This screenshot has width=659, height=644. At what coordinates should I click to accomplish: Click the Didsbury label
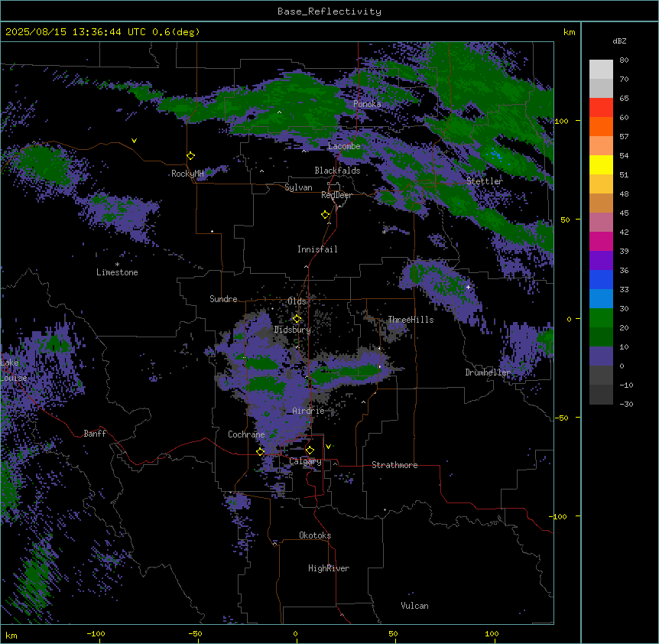point(293,330)
